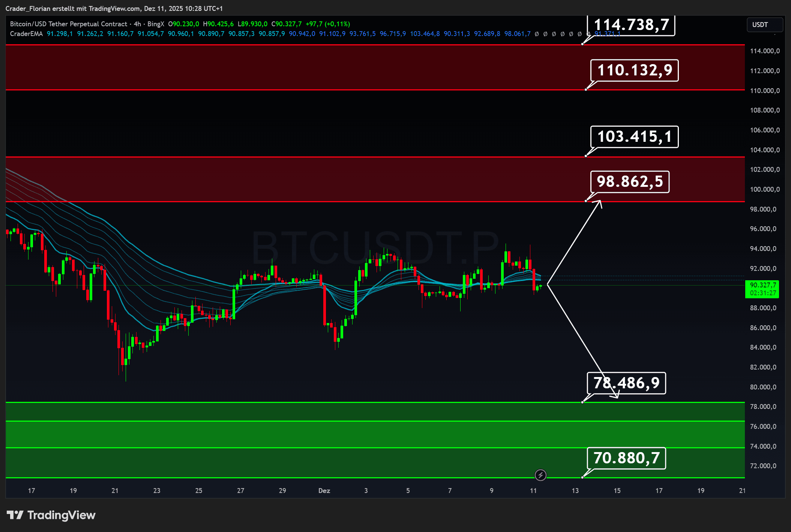
Task: Click upward white arrow tip
Action: tap(600, 201)
